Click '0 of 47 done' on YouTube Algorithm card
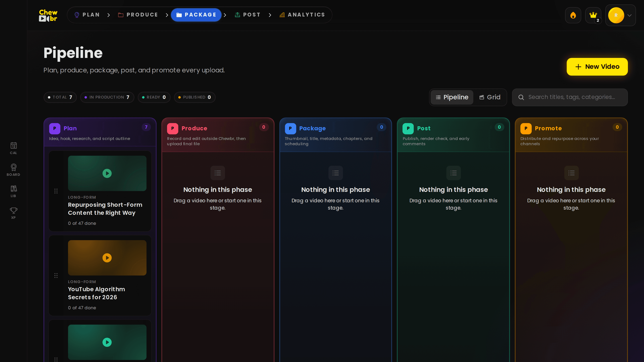The height and width of the screenshot is (362, 644). point(82,308)
